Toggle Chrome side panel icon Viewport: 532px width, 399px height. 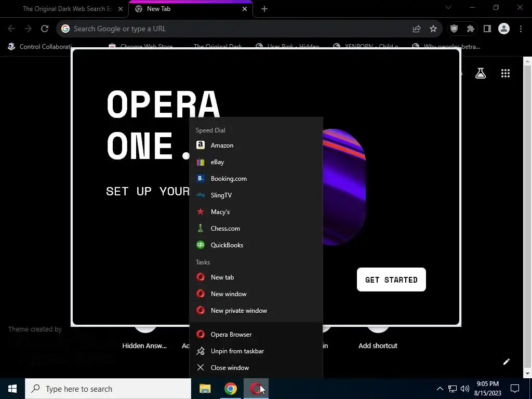pyautogui.click(x=487, y=29)
